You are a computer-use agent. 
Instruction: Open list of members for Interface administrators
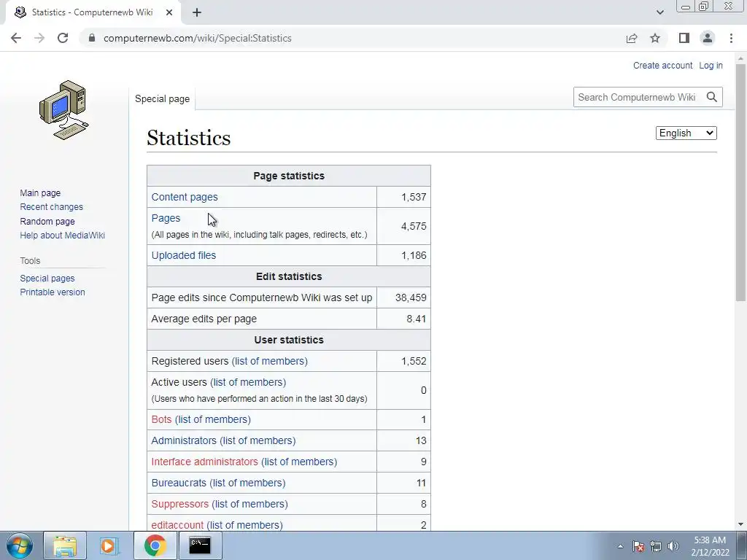click(299, 462)
